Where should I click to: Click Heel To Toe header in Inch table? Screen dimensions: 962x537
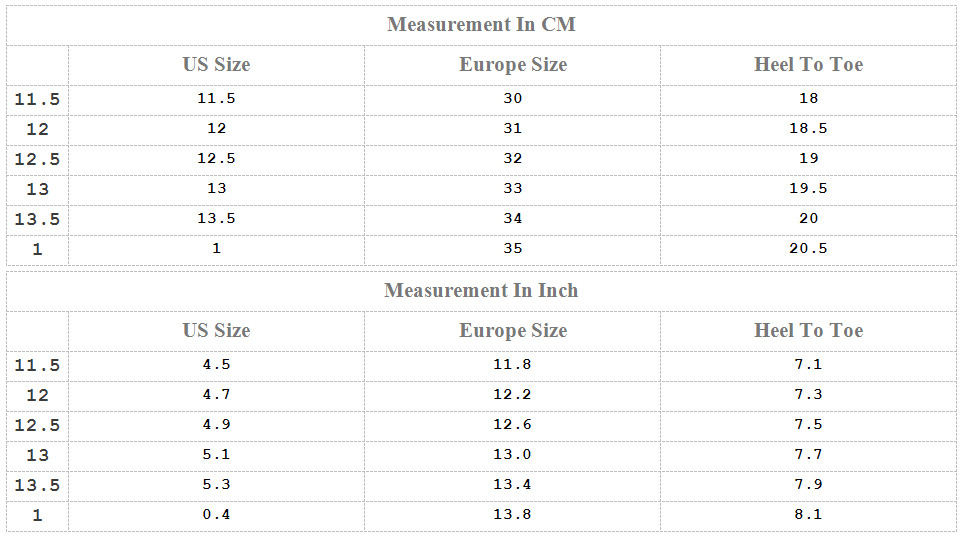pos(809,330)
